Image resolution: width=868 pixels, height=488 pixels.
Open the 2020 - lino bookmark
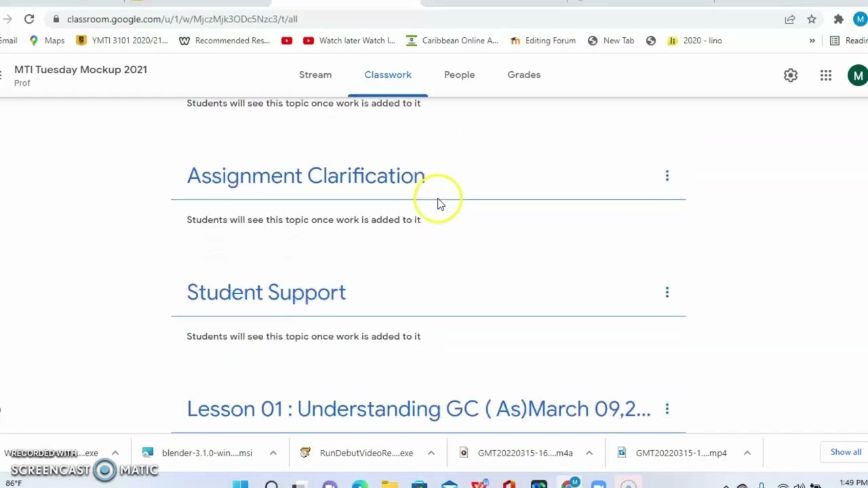coord(695,41)
